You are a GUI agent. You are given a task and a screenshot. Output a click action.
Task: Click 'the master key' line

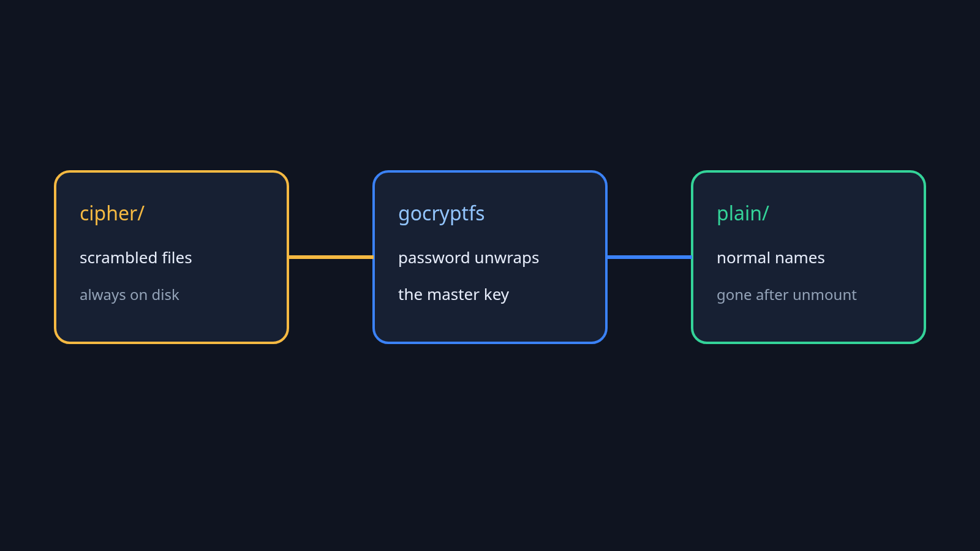453,295
